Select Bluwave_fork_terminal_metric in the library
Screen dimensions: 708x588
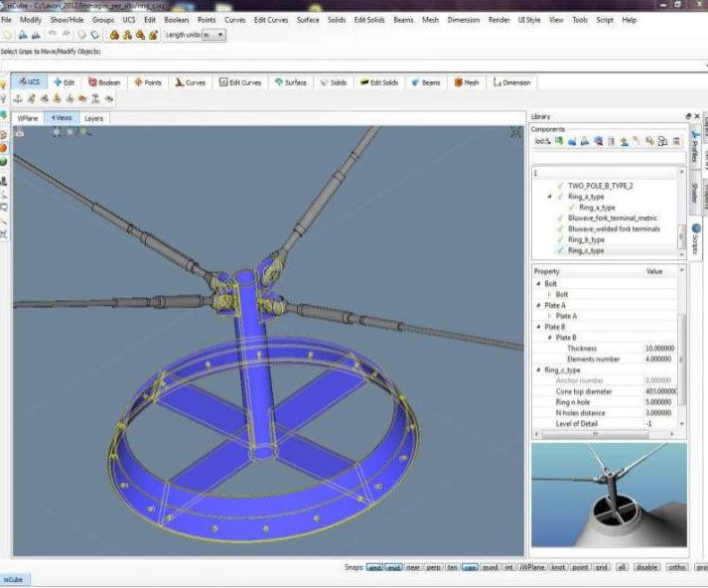coord(611,218)
